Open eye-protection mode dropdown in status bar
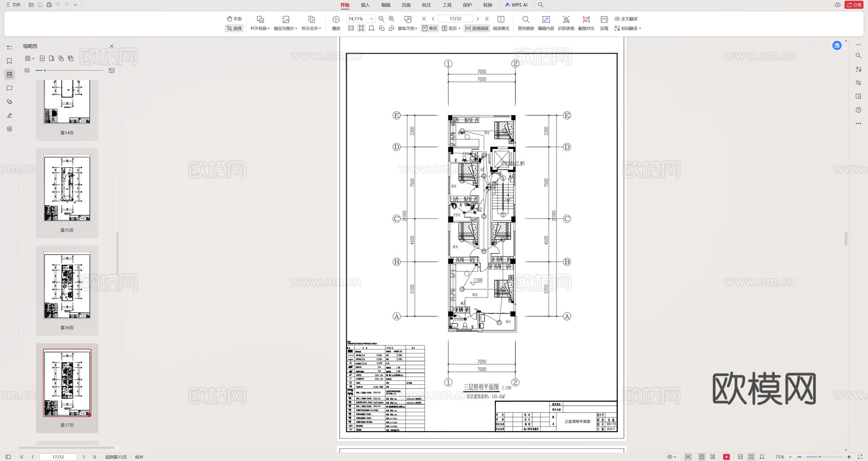The width and height of the screenshot is (868, 461). click(671, 457)
